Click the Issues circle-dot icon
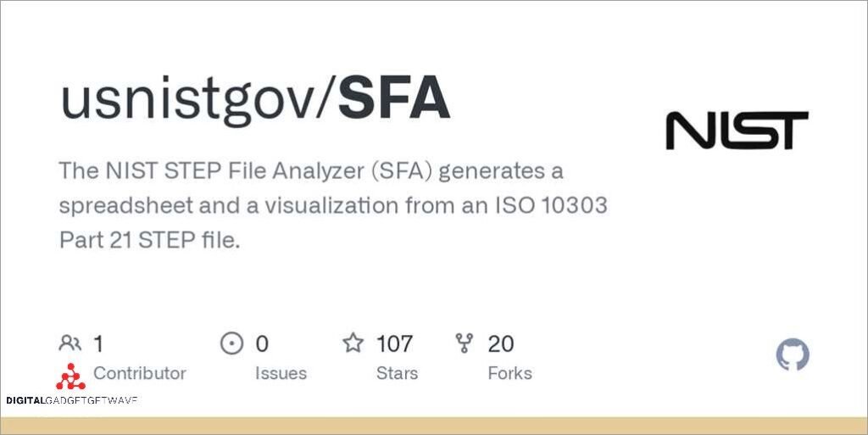 [x=231, y=343]
